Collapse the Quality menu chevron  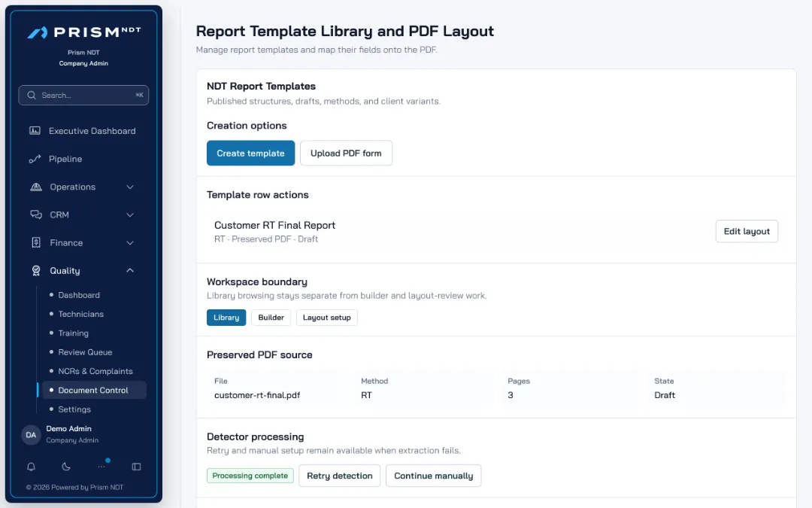[130, 271]
